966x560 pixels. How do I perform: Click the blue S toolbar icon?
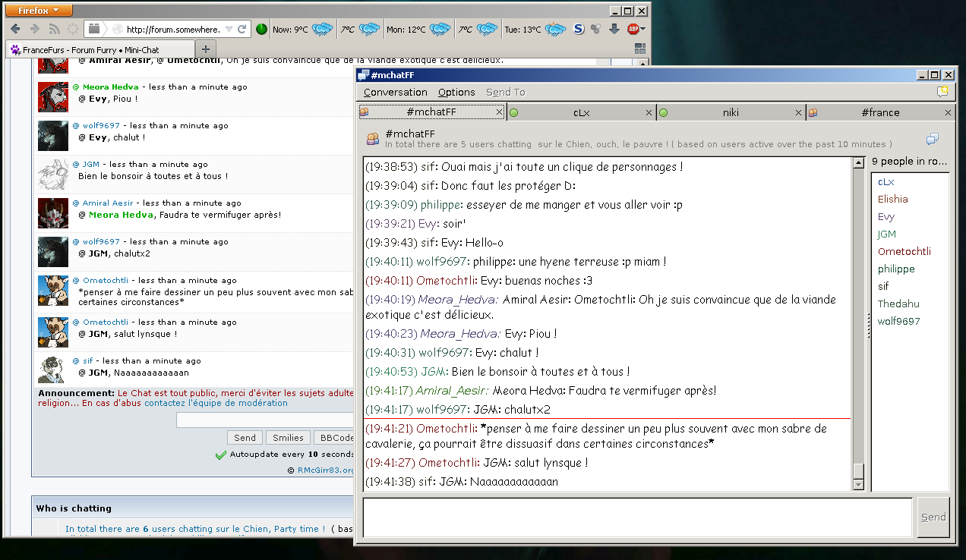coord(578,30)
